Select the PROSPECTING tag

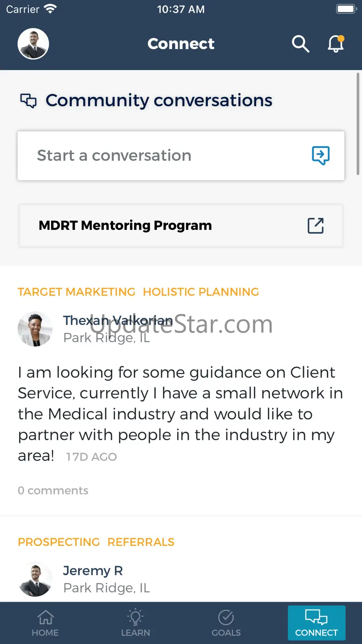click(59, 542)
